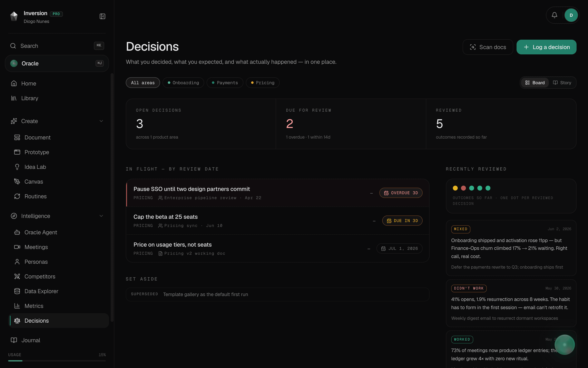588x368 pixels.
Task: Open the notifications bell
Action: (555, 15)
